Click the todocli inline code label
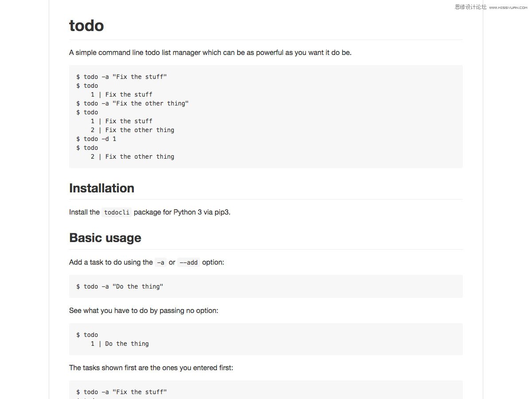The height and width of the screenshot is (399, 532). click(x=117, y=212)
